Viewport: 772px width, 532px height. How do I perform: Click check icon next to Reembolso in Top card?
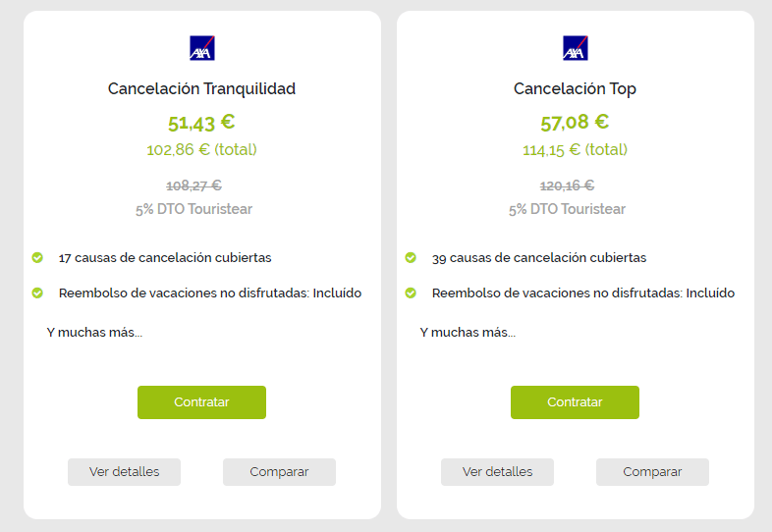(x=411, y=293)
